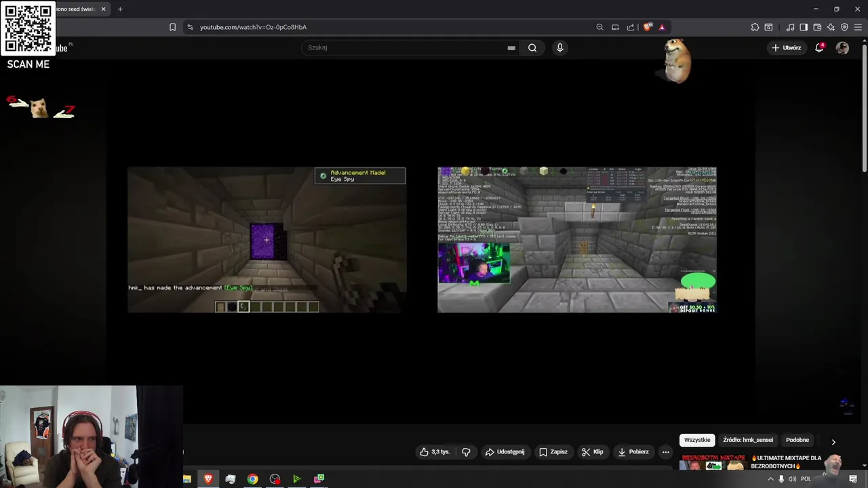
Task: Open site settings icon before URL
Action: coord(190,27)
